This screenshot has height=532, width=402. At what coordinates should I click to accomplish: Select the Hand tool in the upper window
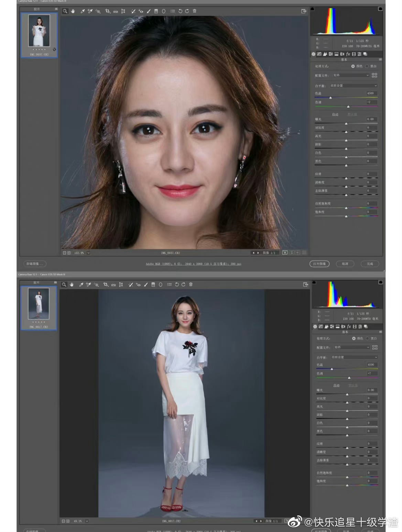(73, 11)
